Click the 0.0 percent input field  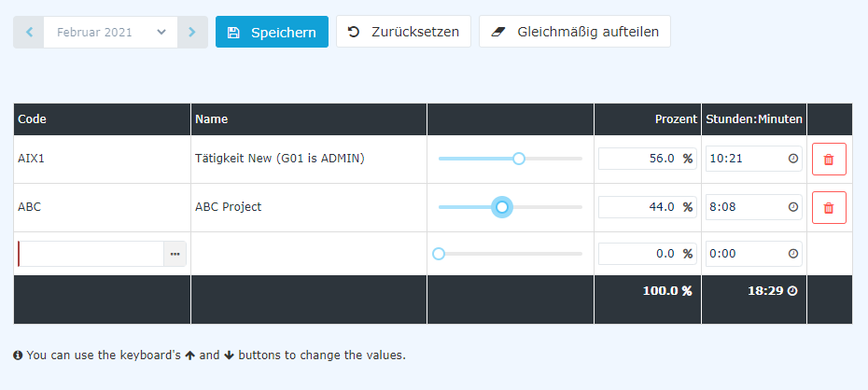pyautogui.click(x=647, y=254)
